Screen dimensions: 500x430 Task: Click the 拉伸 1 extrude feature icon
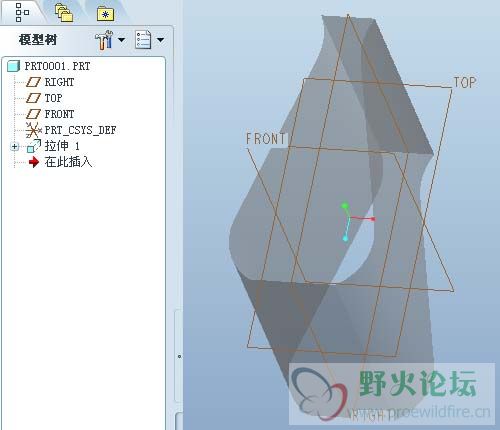coord(33,146)
